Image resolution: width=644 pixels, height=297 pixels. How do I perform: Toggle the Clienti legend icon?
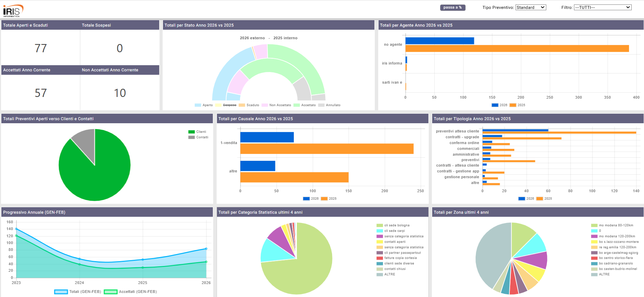click(191, 132)
